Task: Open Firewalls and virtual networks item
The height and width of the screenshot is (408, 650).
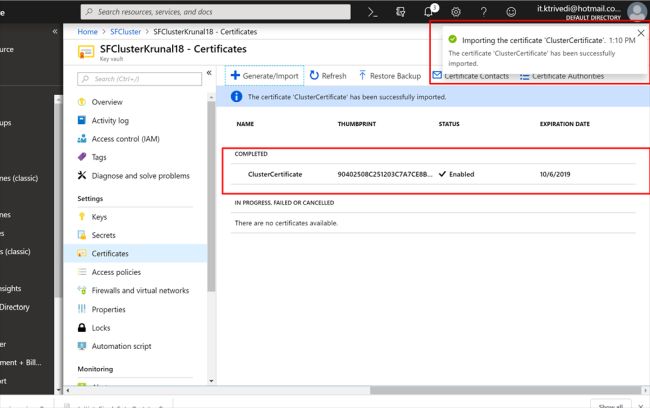Action: pos(140,291)
